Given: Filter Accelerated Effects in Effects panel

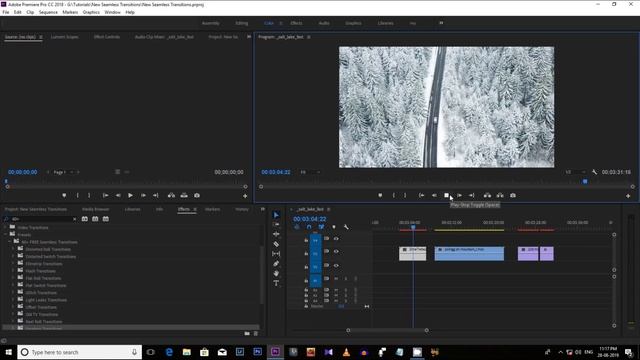Looking at the screenshot, I should point(84,219).
